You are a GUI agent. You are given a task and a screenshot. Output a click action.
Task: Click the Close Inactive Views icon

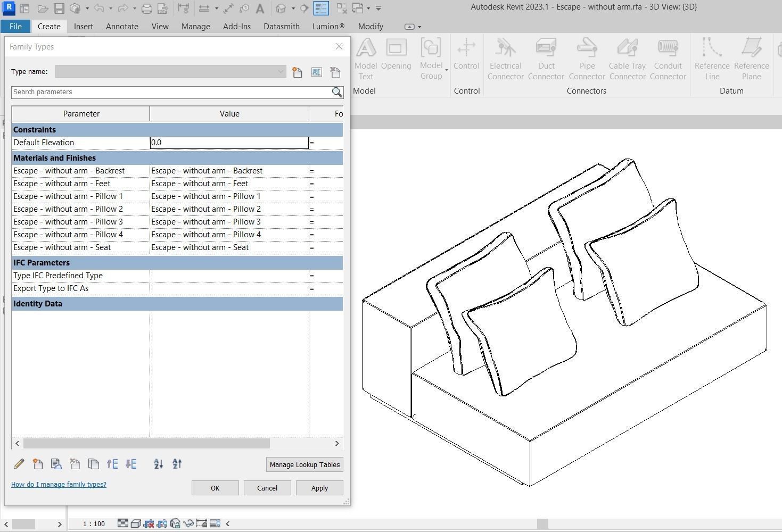pos(342,9)
